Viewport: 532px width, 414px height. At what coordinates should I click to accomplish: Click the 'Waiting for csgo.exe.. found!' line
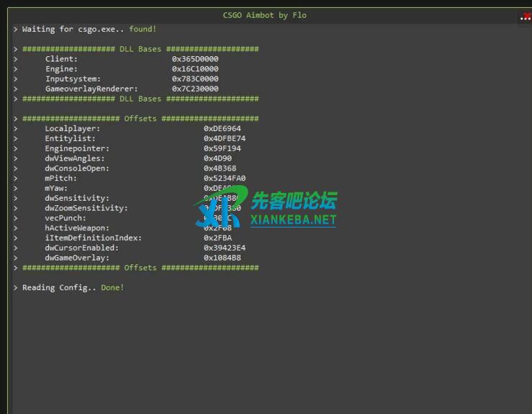coord(89,30)
